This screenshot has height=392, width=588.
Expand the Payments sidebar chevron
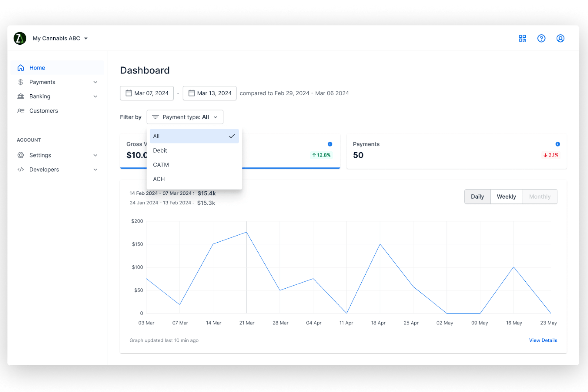tap(95, 82)
